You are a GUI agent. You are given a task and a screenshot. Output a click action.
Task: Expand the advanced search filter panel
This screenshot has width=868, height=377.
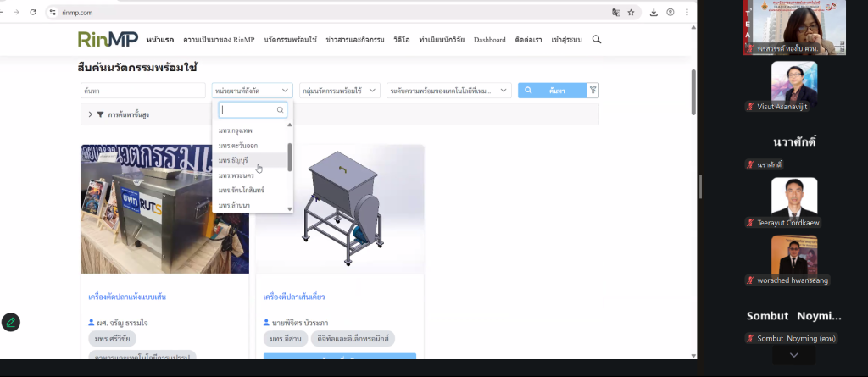91,114
